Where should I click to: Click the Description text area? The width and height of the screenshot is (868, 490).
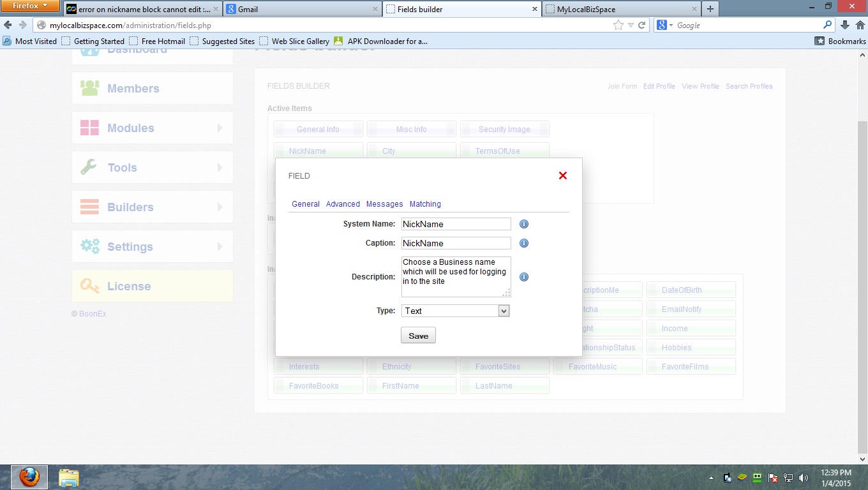[454, 276]
